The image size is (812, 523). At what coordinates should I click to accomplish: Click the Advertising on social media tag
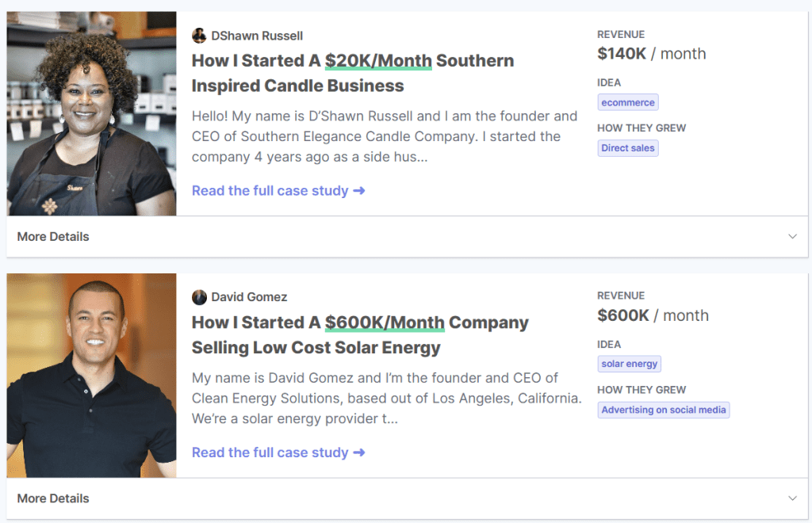coord(663,410)
